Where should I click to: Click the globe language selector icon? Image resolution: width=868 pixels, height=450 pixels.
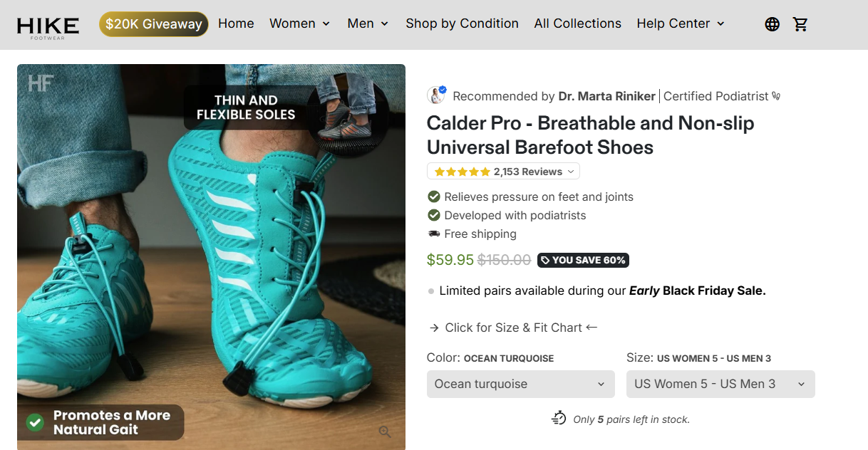(772, 24)
